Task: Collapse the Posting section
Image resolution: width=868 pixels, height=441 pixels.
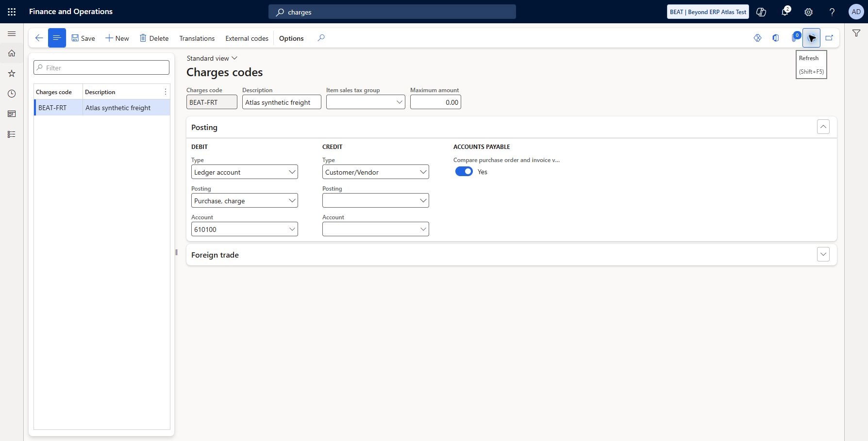Action: tap(823, 127)
